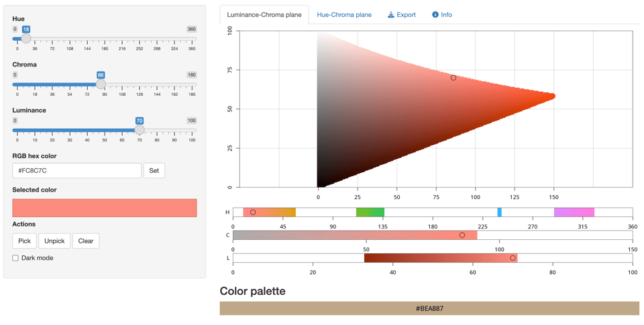Click the circle marker on the L bar
644x325 pixels.
click(513, 258)
